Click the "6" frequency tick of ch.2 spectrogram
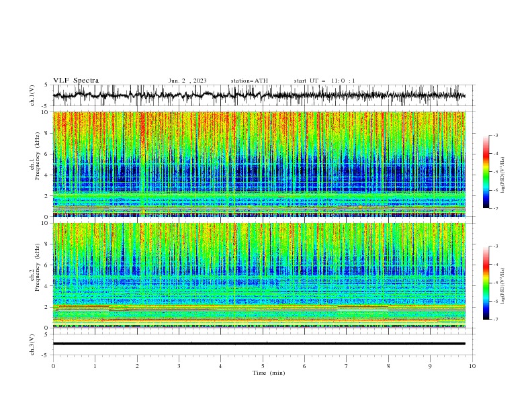The width and height of the screenshot is (532, 411). (x=46, y=265)
